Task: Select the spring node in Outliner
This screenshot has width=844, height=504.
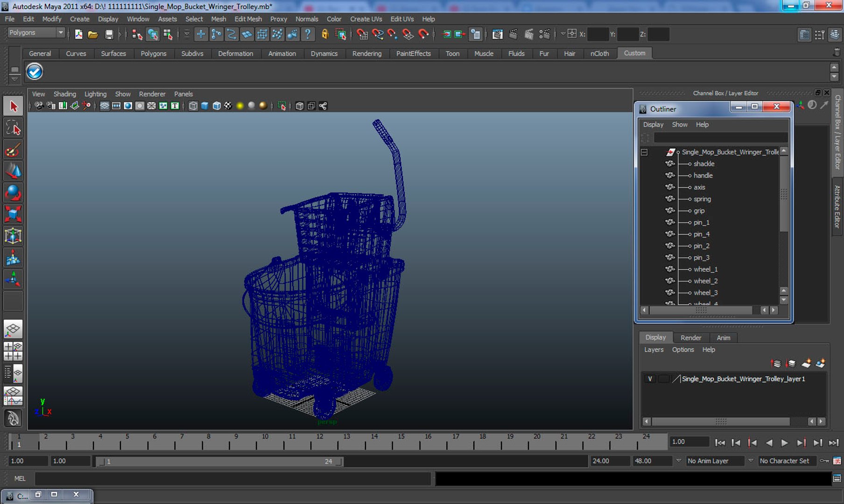Action: pyautogui.click(x=702, y=199)
